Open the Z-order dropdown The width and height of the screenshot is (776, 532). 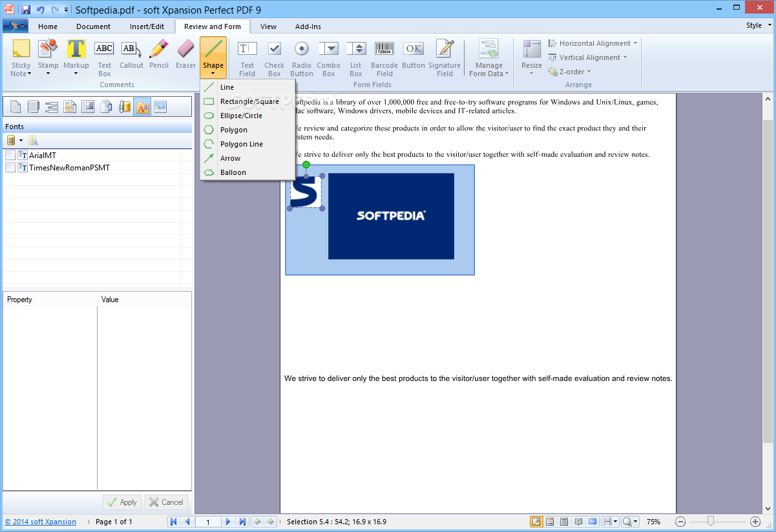pos(570,72)
